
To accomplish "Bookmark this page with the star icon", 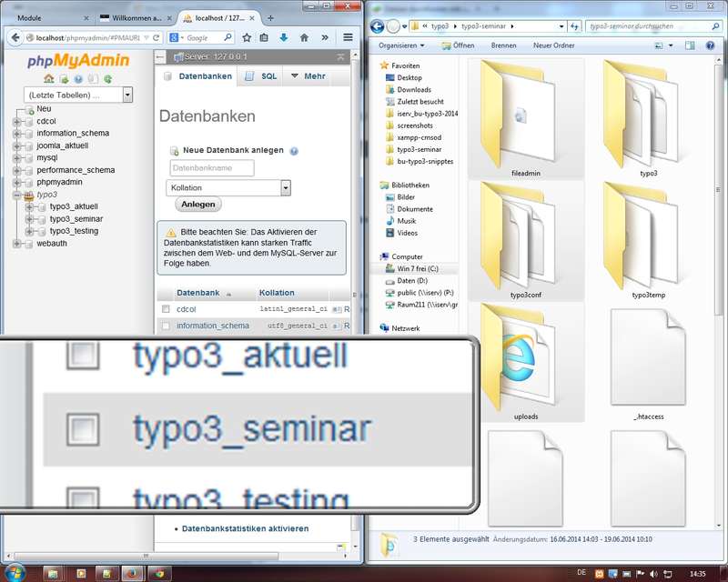I will click(247, 37).
